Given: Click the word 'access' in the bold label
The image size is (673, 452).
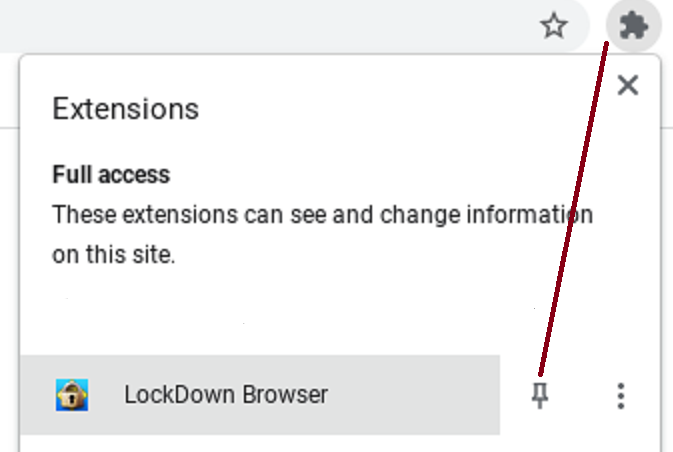Looking at the screenshot, I should pos(134,175).
